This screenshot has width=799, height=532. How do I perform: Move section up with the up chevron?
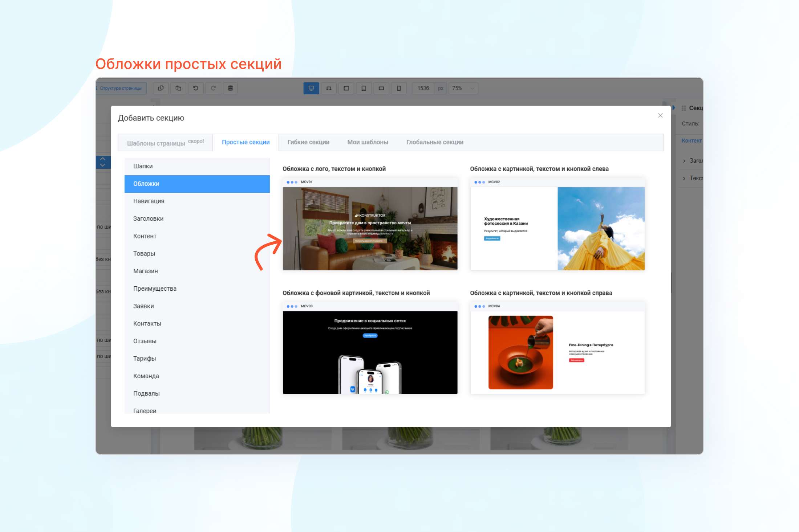[x=103, y=159]
